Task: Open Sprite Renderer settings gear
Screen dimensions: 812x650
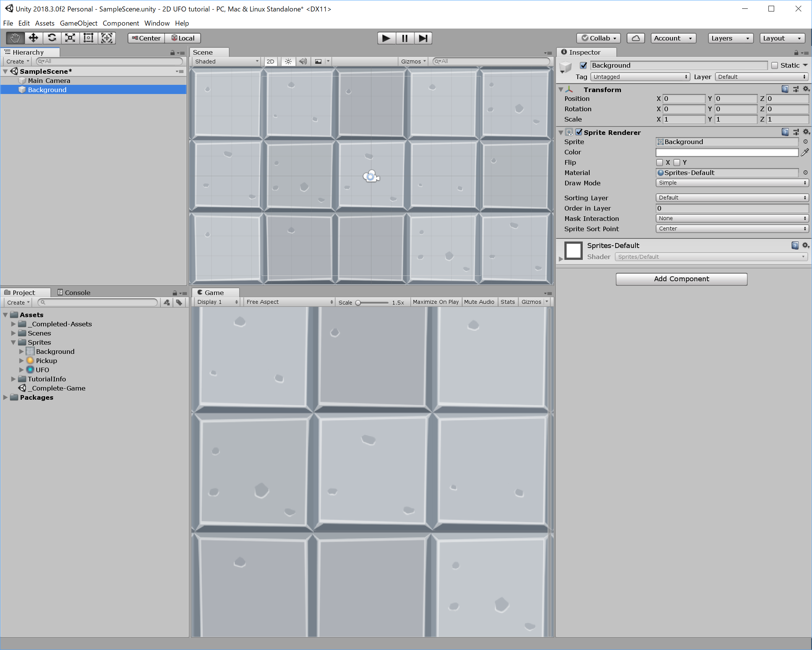Action: click(806, 132)
